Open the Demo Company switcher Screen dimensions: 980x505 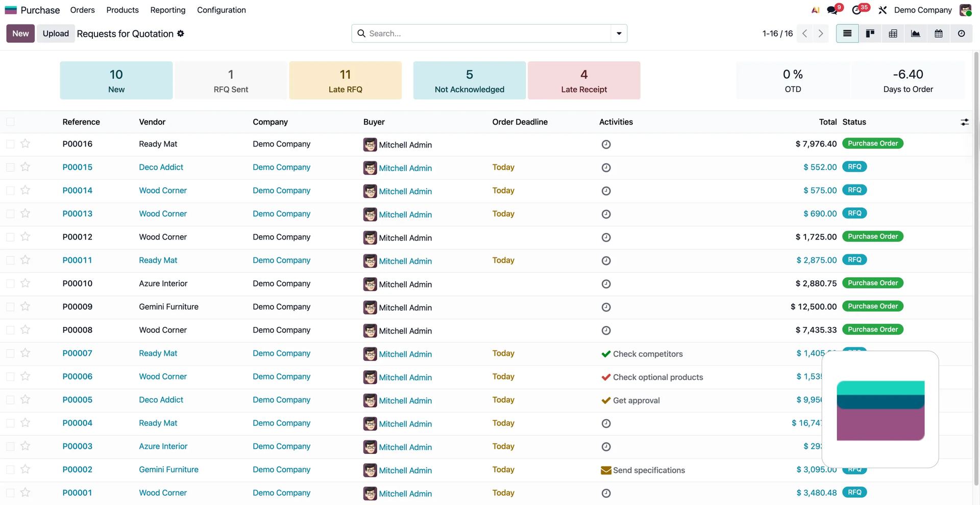[922, 10]
